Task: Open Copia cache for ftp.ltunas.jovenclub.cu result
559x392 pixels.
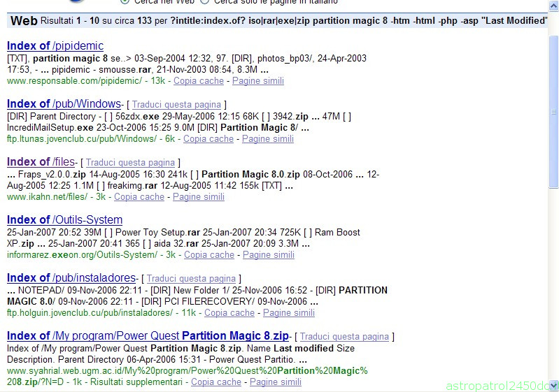Action: tap(208, 139)
